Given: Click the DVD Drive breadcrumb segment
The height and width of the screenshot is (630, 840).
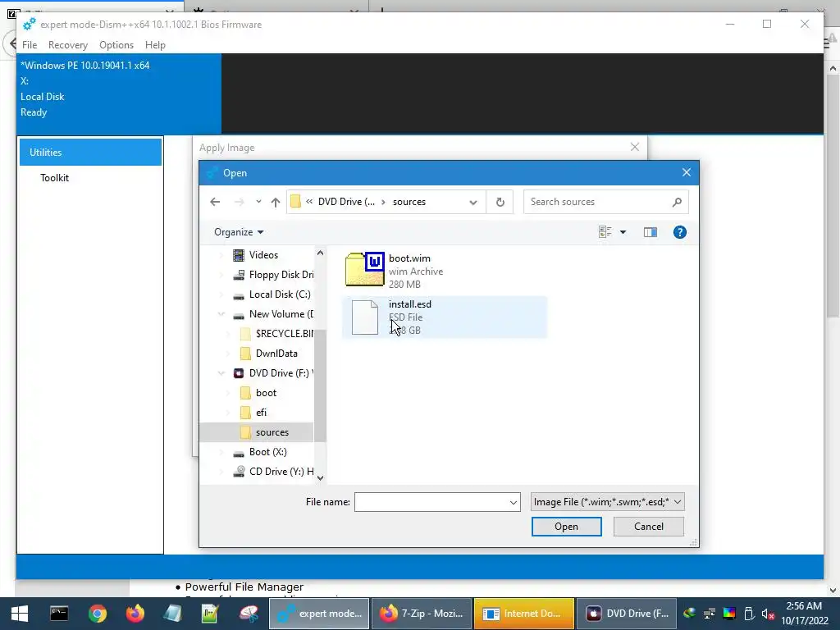Looking at the screenshot, I should pos(347,202).
